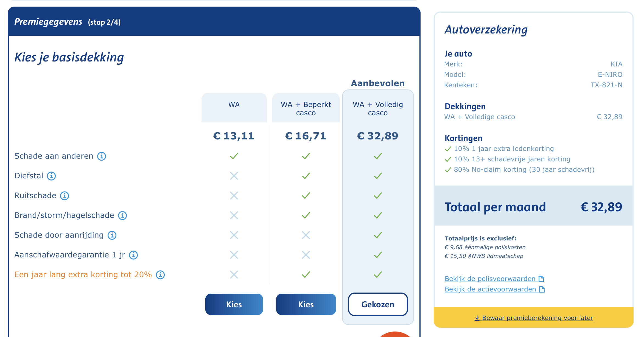Click info icon beside Schade door aanrijding
Image resolution: width=644 pixels, height=337 pixels.
point(112,235)
